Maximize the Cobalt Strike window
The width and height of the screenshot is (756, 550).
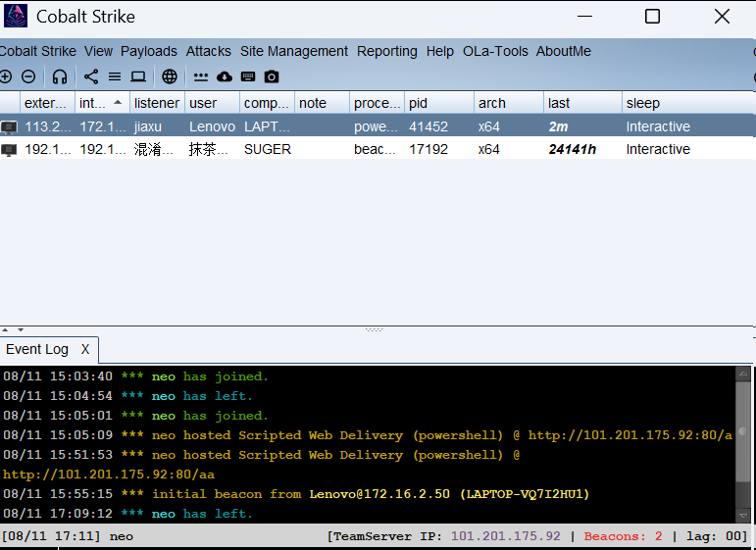coord(652,17)
